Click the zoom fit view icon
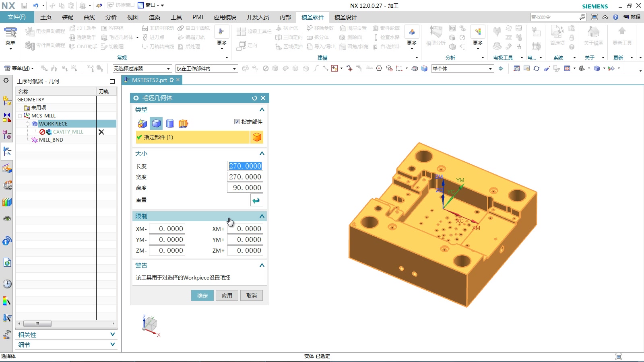The image size is (644, 362). point(516,68)
